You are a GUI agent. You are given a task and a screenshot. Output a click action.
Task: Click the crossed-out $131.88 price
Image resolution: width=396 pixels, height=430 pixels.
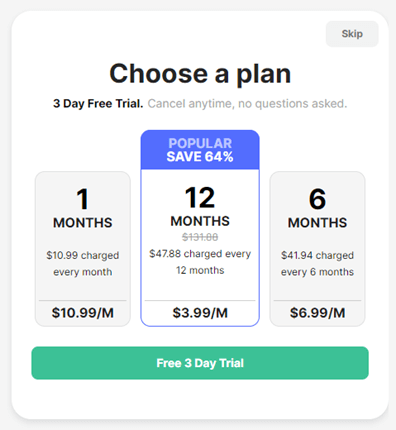point(200,237)
